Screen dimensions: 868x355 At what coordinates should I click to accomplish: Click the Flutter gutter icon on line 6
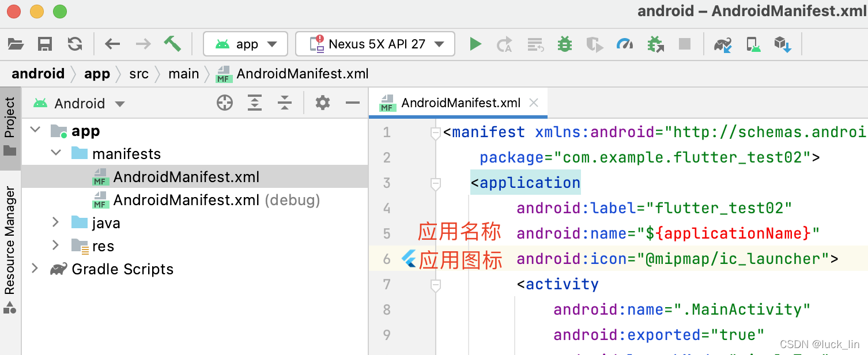pyautogui.click(x=409, y=259)
